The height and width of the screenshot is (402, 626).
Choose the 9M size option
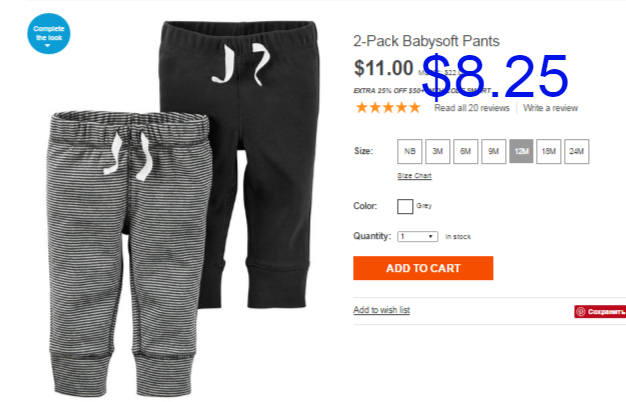(x=493, y=151)
